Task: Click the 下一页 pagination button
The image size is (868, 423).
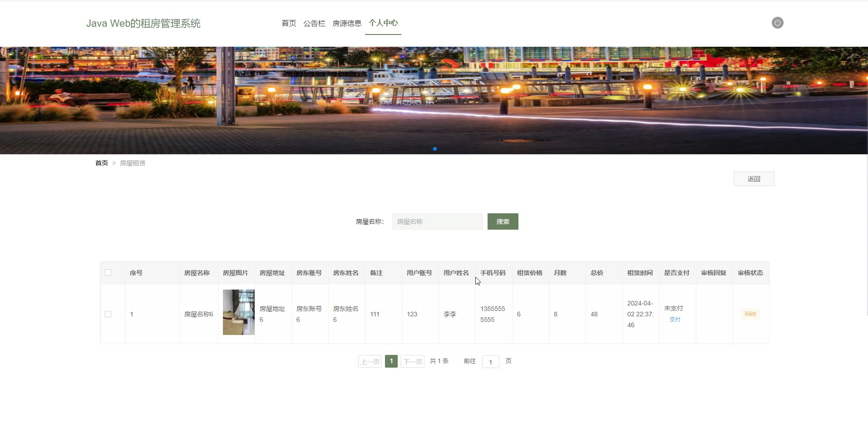Action: (413, 361)
